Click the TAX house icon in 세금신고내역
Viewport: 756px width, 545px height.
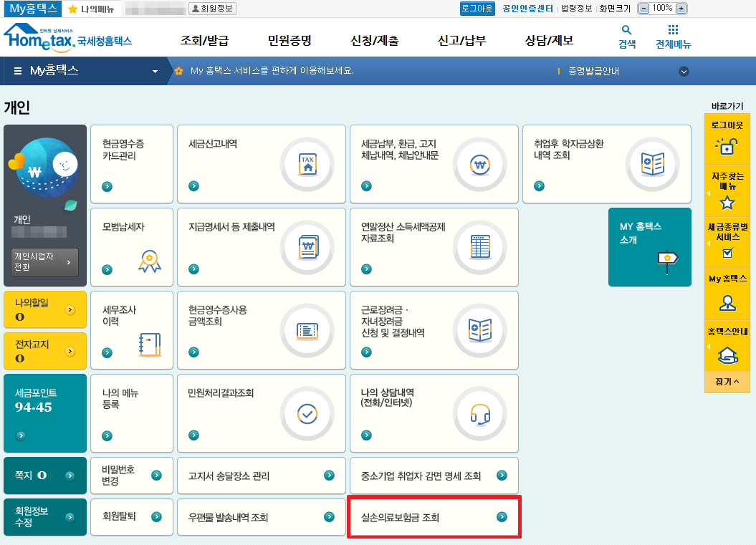[307, 164]
